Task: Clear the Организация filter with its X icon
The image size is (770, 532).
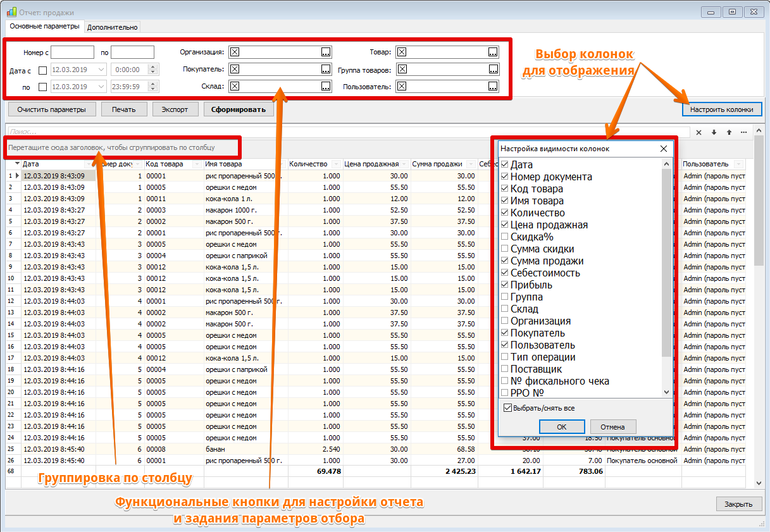Action: click(235, 52)
